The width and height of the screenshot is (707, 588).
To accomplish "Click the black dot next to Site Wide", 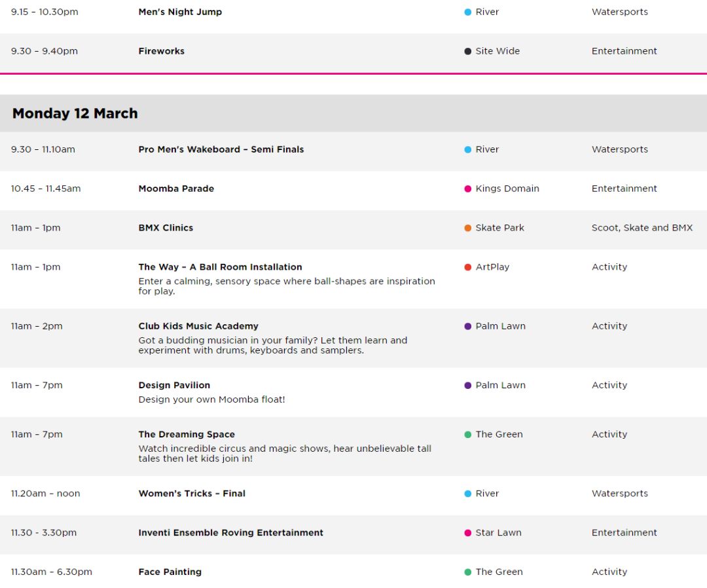I will coord(467,52).
